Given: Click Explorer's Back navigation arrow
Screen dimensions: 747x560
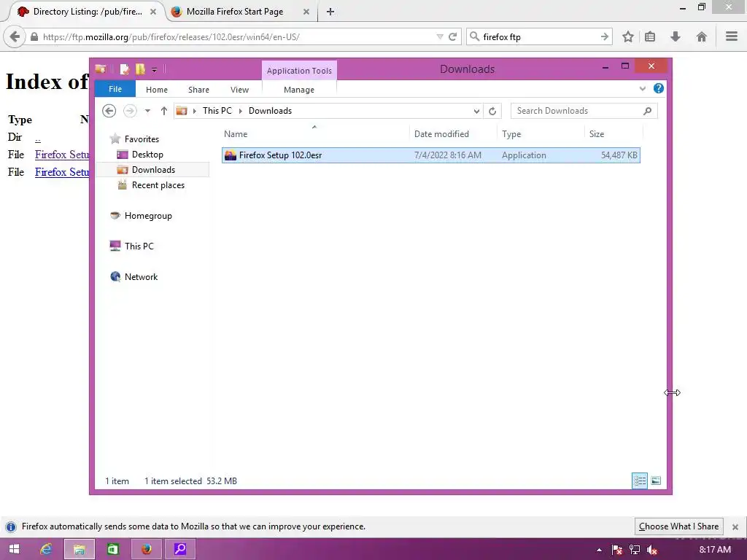Looking at the screenshot, I should tap(109, 111).
